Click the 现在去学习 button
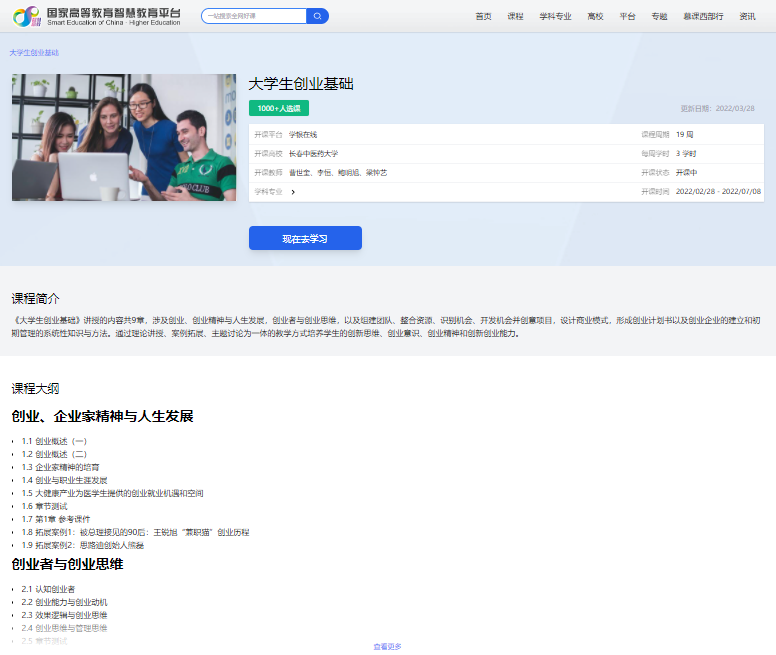The width and height of the screenshot is (776, 655). [305, 238]
